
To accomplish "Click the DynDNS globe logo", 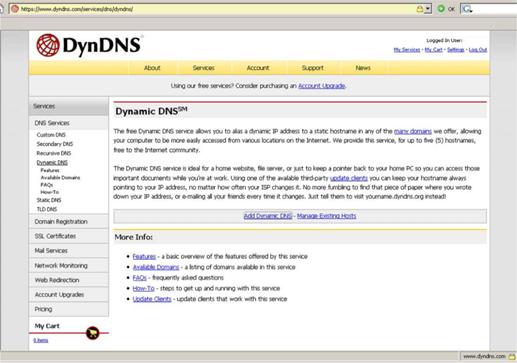I will 48,45.
